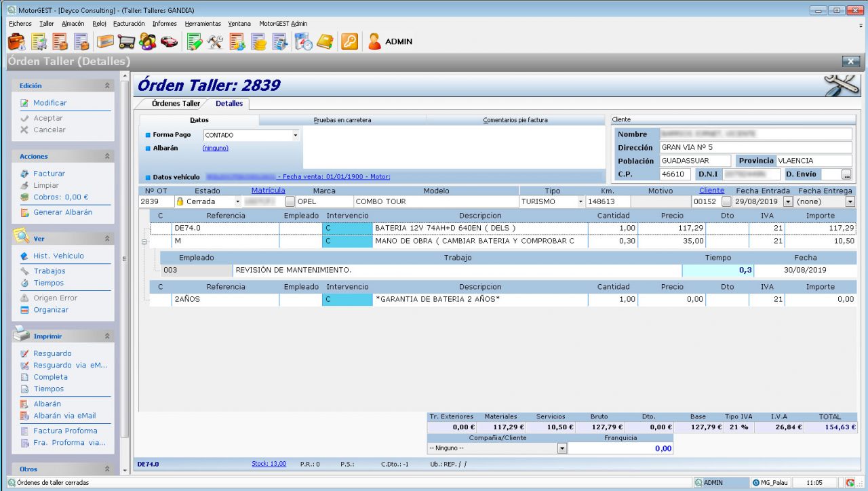This screenshot has height=491, width=868.
Task: Click the blue Intervencion cell of 2AÑOS row
Action: click(x=347, y=299)
